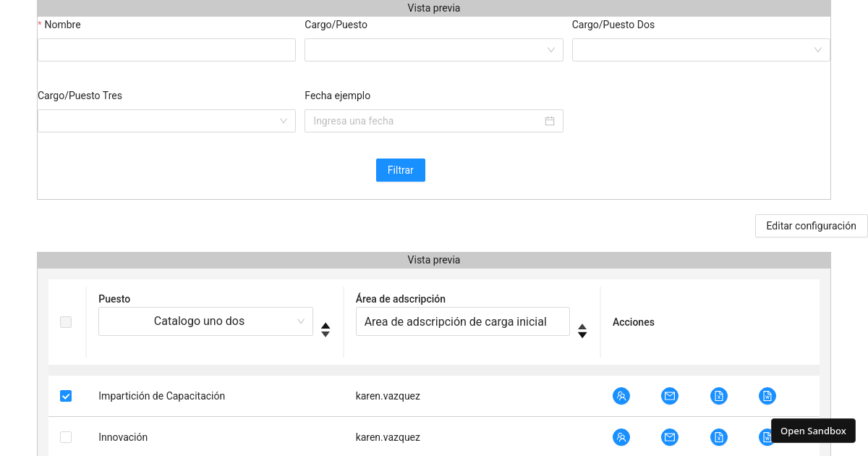Export Impartición de Capacitación to Word
This screenshot has width=868, height=456.
(x=767, y=396)
